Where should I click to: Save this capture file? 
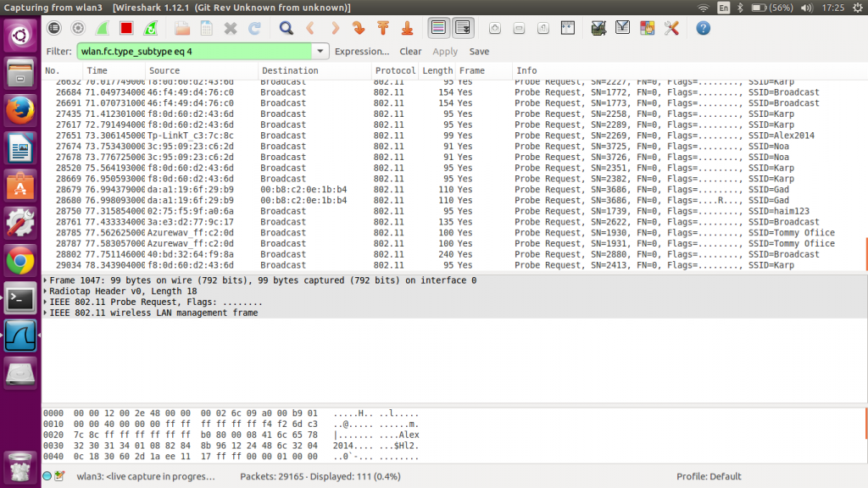click(207, 28)
